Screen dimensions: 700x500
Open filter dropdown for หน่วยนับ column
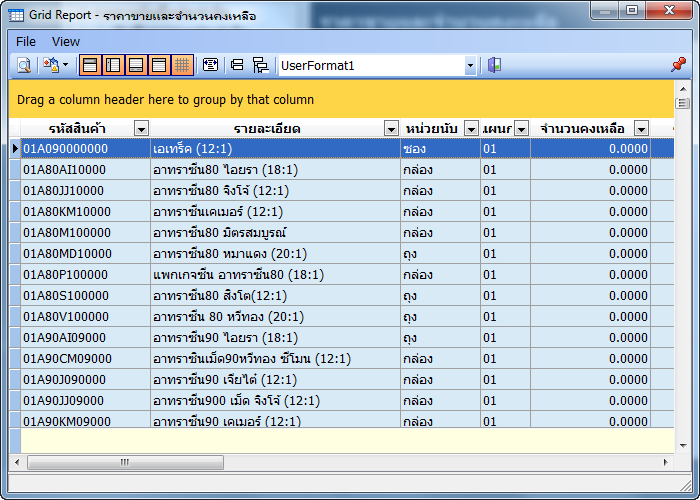(x=471, y=128)
